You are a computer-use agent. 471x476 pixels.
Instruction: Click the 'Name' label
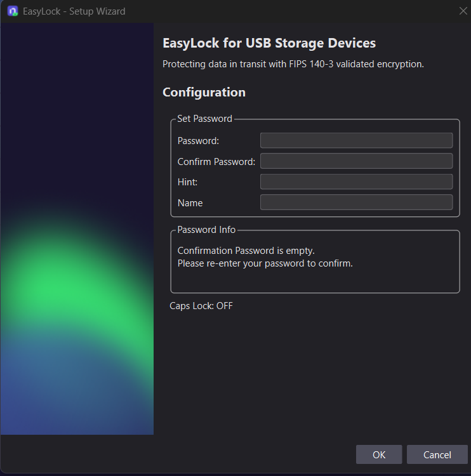point(190,203)
